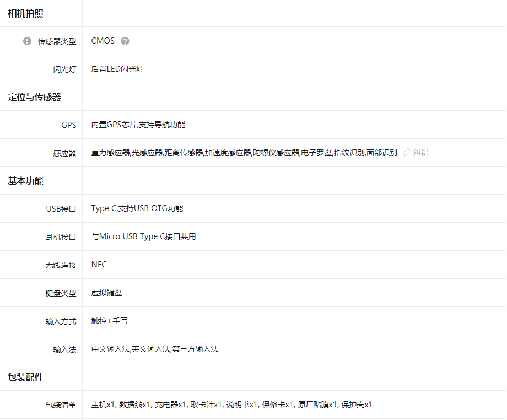
Task: Click the 包装配件 section heading
Action: click(x=25, y=378)
